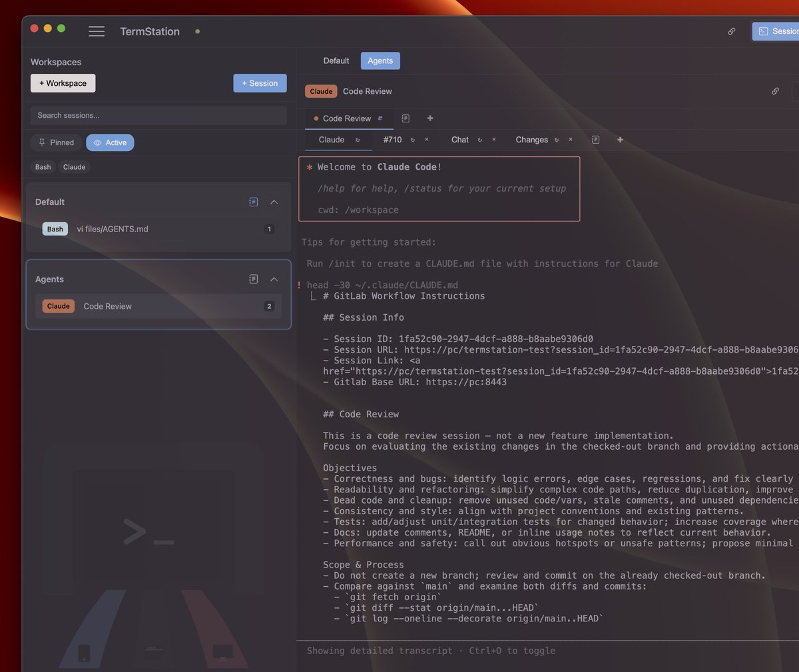Click the 'Tips for getting started:' line
The image size is (799, 672).
(369, 242)
